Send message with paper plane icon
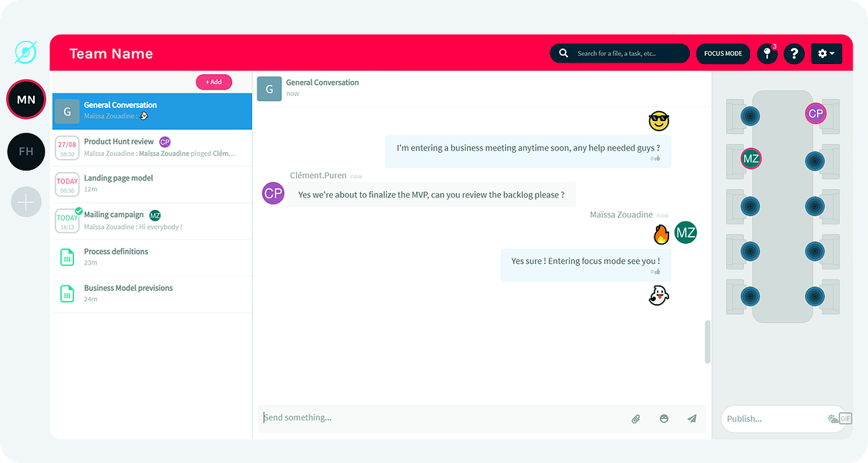868x463 pixels. pos(692,419)
